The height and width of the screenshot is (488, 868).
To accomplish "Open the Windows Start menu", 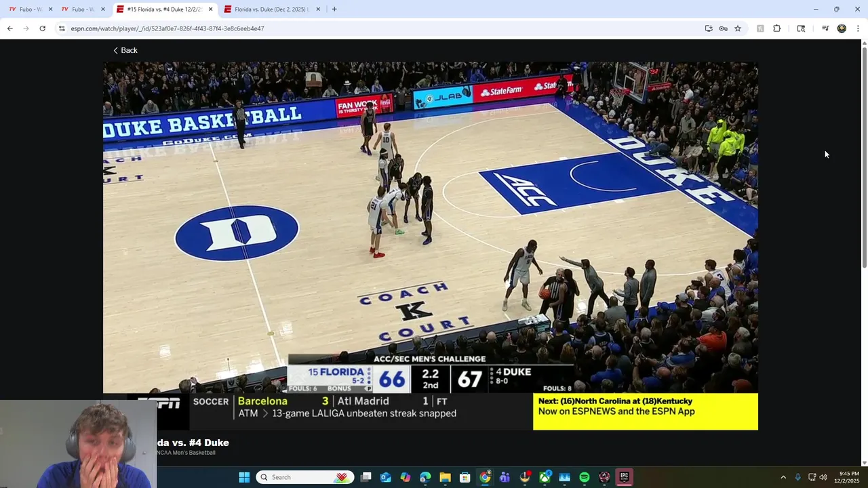I will (x=244, y=477).
